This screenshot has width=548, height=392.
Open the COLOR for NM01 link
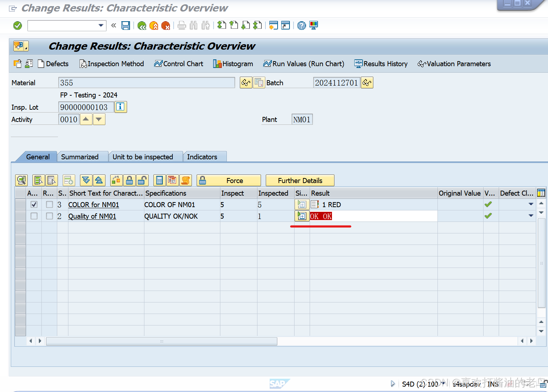pyautogui.click(x=94, y=205)
